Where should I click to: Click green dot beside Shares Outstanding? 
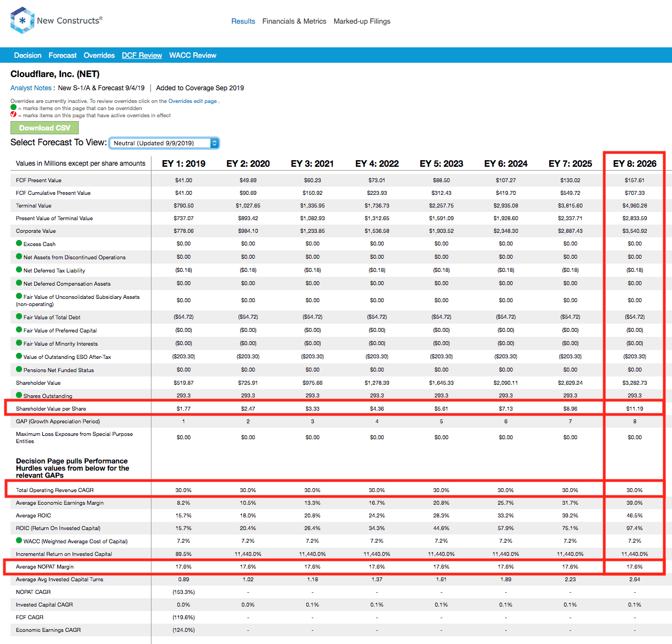click(x=19, y=395)
